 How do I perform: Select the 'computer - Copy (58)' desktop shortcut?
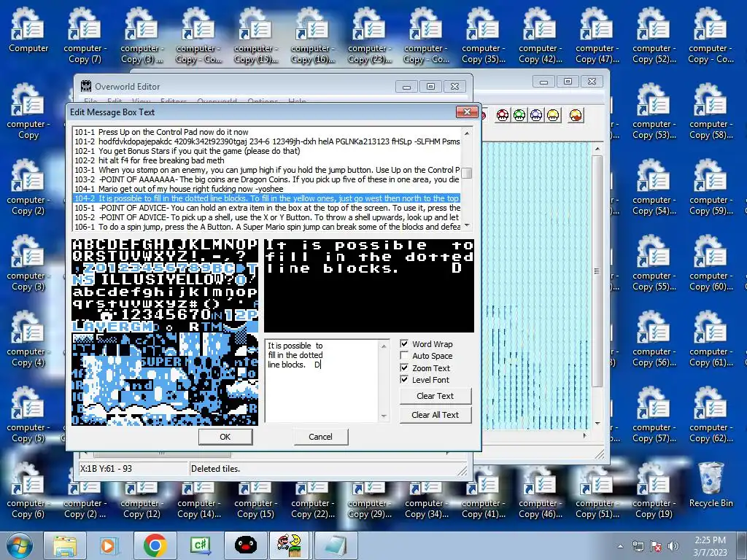pos(711,112)
